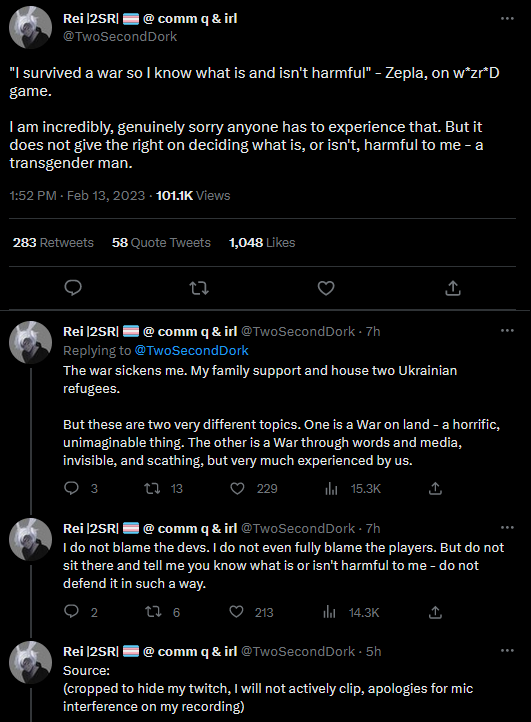
Task: Retweet the main tweet about Zepla
Action: tap(199, 288)
